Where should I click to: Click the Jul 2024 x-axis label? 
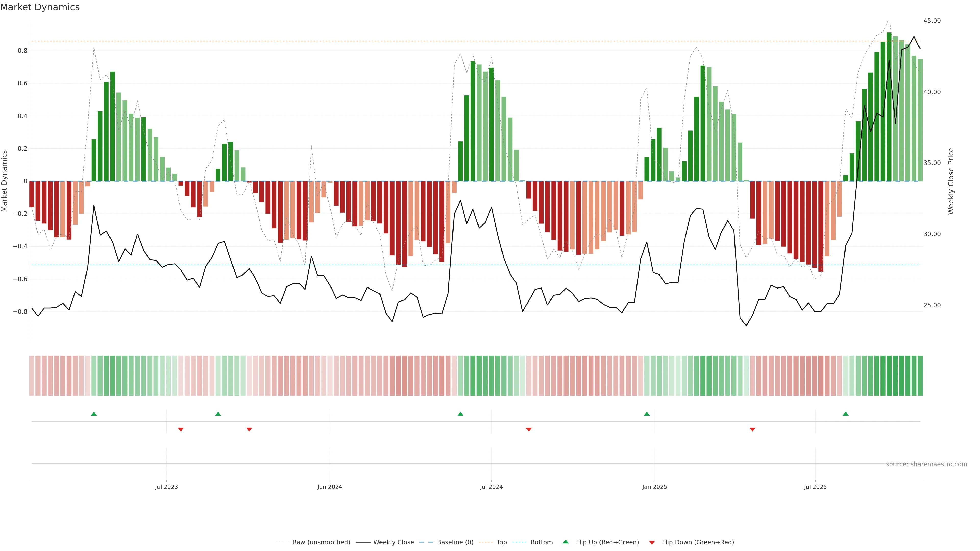point(491,487)
